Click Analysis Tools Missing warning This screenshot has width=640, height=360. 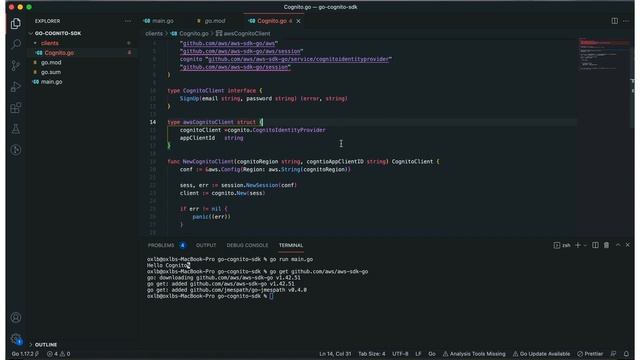[474, 354]
